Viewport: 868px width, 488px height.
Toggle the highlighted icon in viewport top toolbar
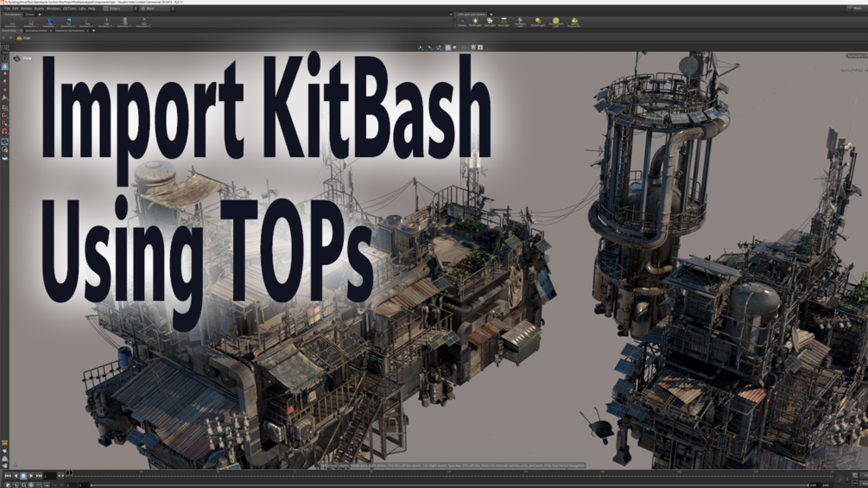click(x=448, y=48)
